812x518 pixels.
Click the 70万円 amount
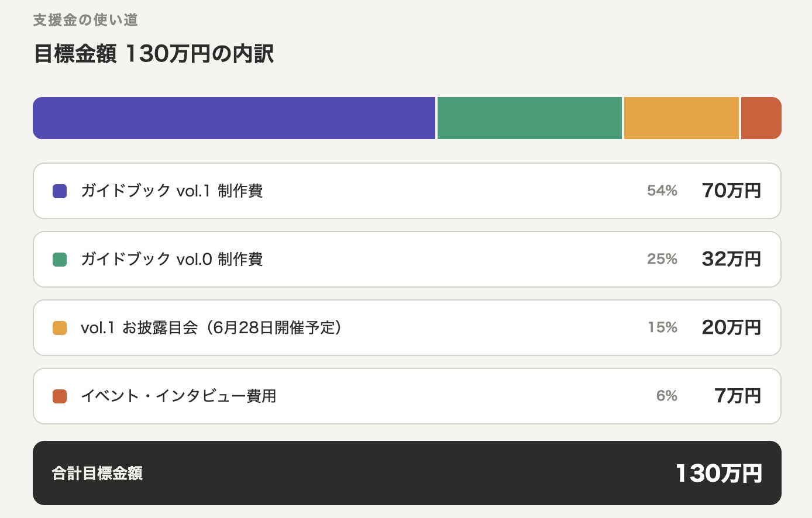pyautogui.click(x=731, y=191)
